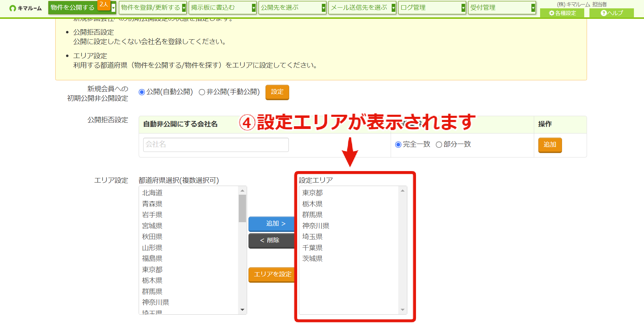Image resolution: width=644 pixels, height=323 pixels.
Task: Select 埼玉県 in 設定エリア list
Action: [x=349, y=237]
